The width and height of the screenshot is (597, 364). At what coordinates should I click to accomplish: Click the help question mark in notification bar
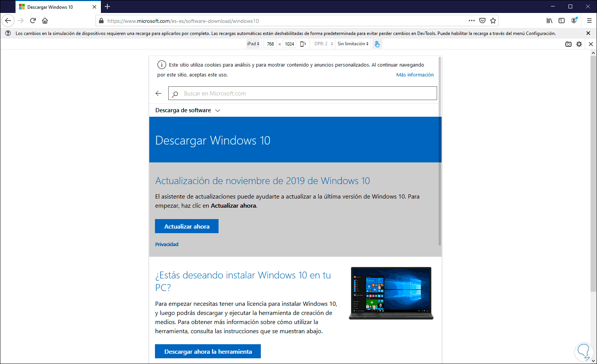click(x=8, y=33)
